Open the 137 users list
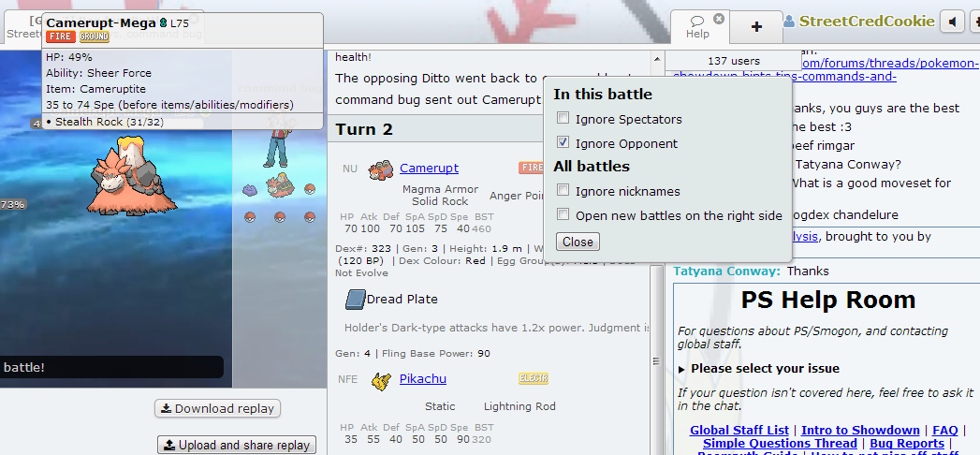This screenshot has width=980, height=455. 733,61
